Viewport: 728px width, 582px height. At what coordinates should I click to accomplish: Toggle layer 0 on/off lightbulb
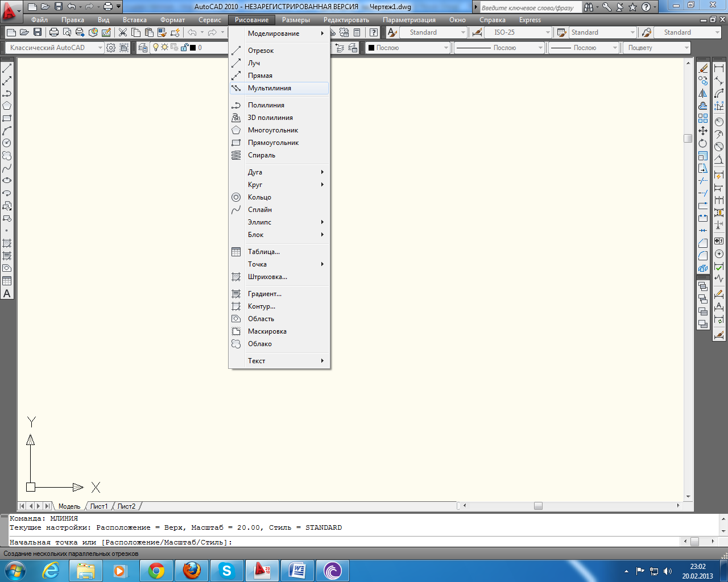pos(156,48)
